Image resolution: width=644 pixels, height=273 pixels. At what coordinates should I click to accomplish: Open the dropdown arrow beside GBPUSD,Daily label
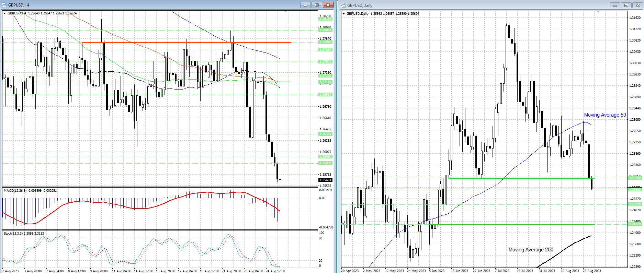point(344,14)
